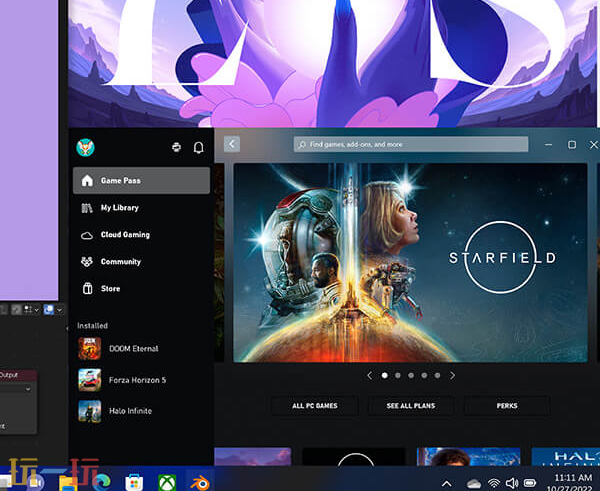
Task: Select the second carousel dot
Action: tap(398, 375)
